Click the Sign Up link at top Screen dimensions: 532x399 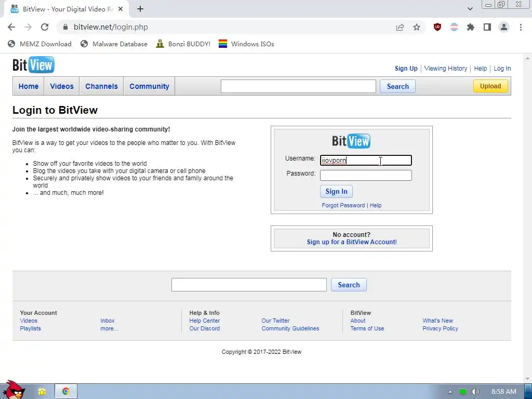406,69
